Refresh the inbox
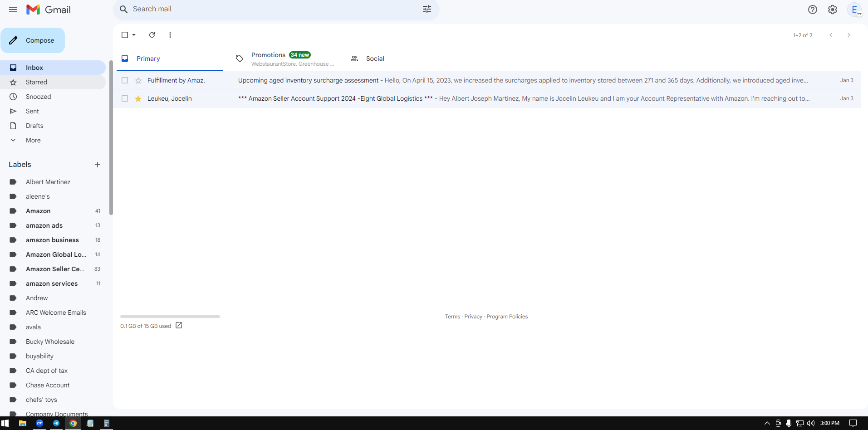Viewport: 868px width, 430px height. coord(152,35)
